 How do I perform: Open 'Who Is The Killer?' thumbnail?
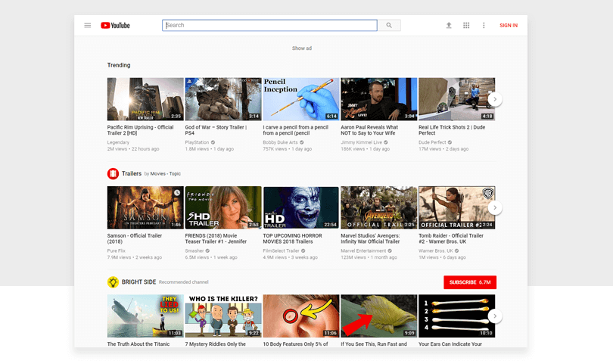(x=223, y=316)
